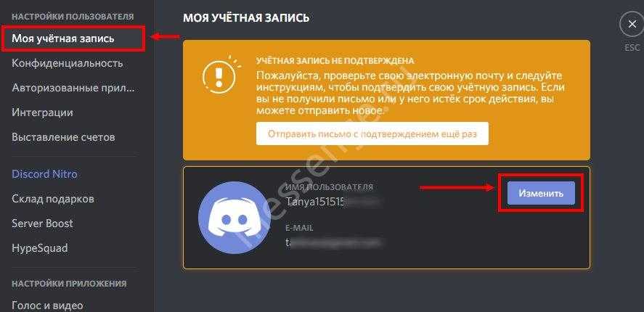
Task: Click the blurred e-mail address
Action: point(333,242)
